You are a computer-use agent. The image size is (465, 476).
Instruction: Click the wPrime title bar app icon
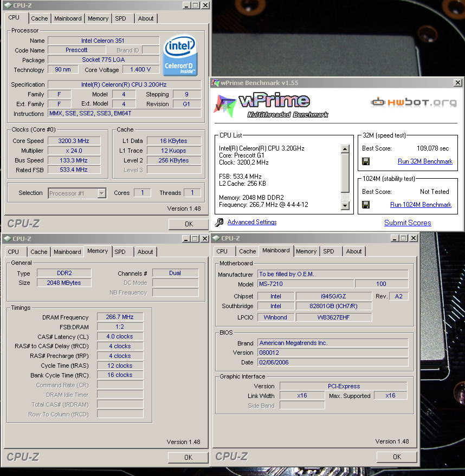(x=216, y=82)
